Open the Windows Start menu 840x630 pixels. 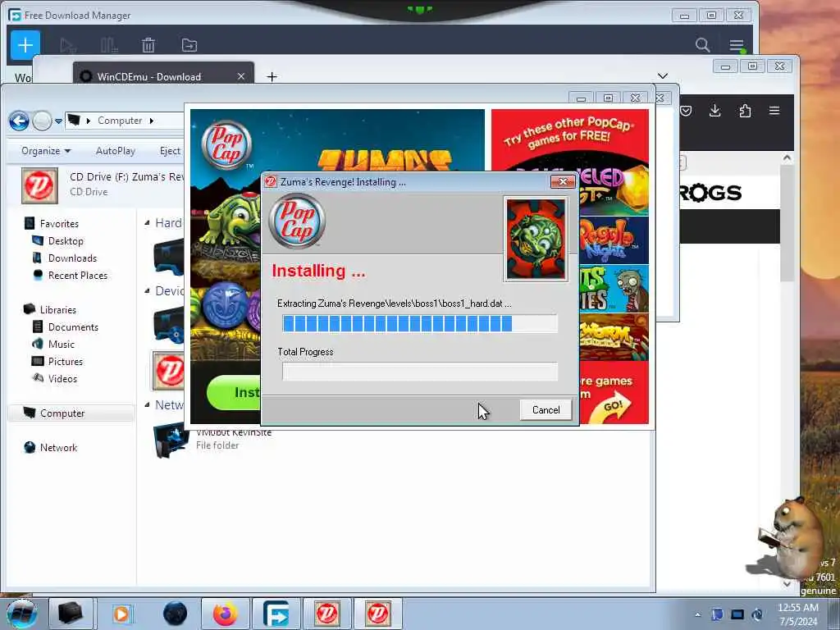(21, 614)
